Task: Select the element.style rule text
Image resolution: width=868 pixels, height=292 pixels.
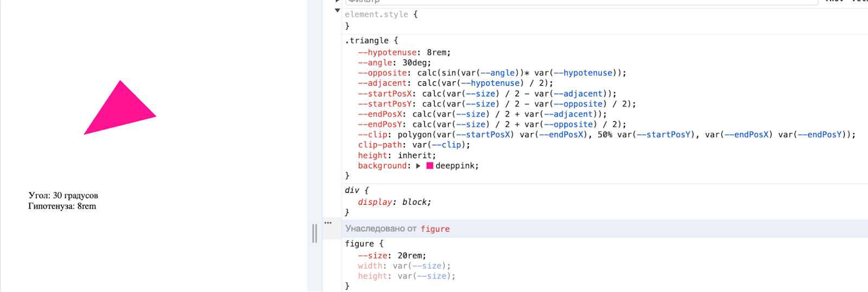Action: coord(376,15)
